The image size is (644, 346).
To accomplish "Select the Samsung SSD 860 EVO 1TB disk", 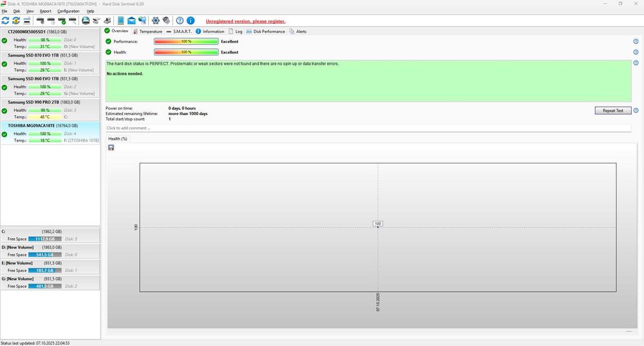I will (50, 86).
